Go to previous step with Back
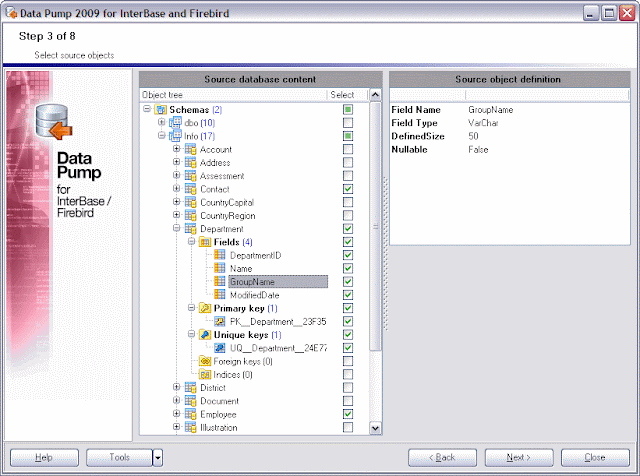 pyautogui.click(x=442, y=458)
